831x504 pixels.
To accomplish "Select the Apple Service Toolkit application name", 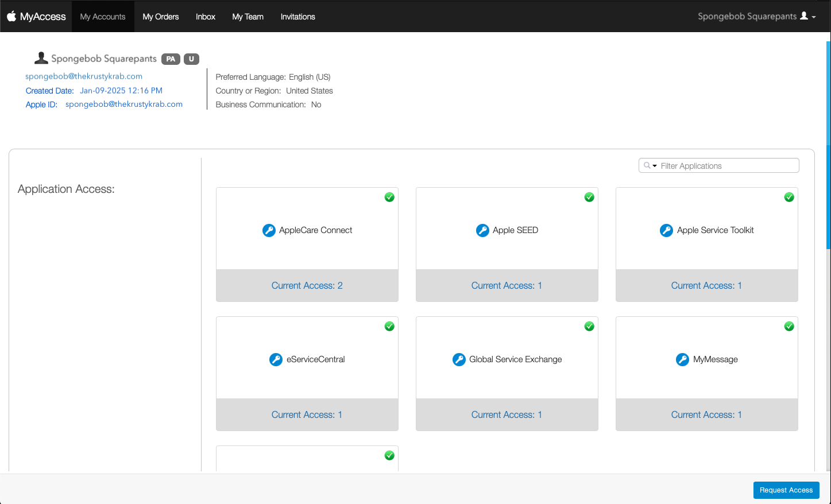I will coord(716,230).
